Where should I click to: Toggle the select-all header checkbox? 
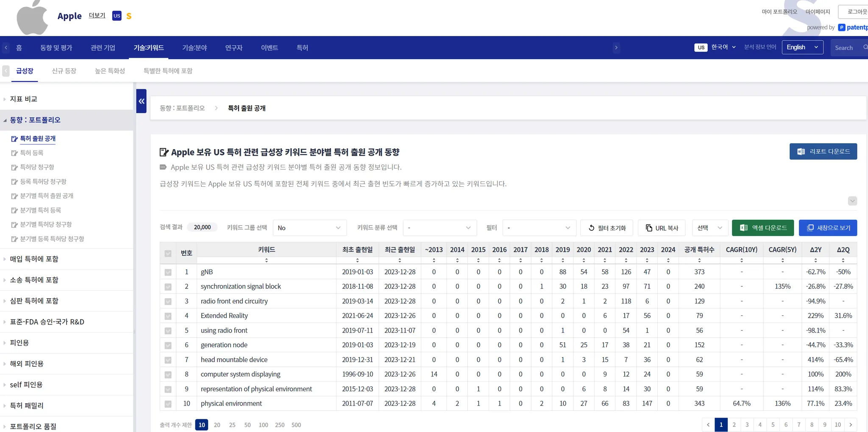point(168,253)
